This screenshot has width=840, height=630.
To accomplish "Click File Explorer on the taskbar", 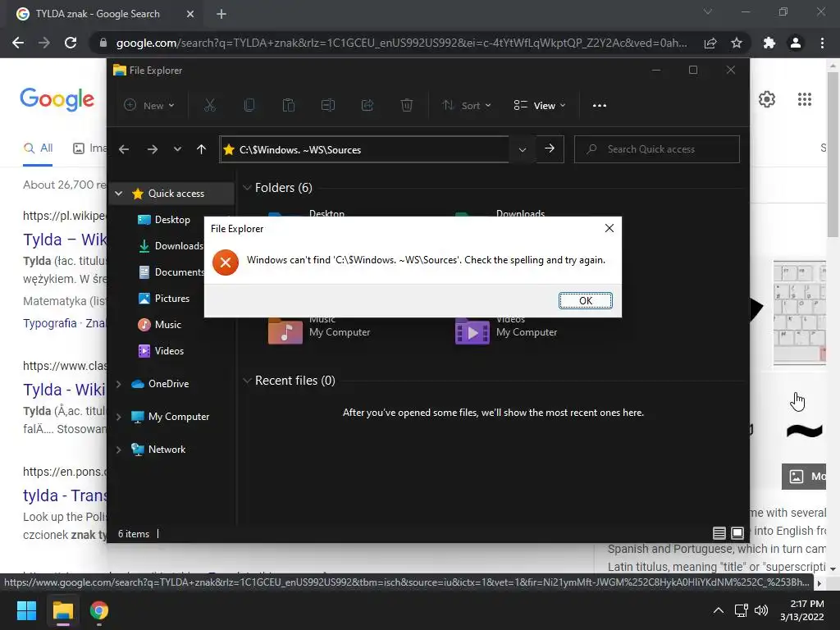I will [62, 610].
